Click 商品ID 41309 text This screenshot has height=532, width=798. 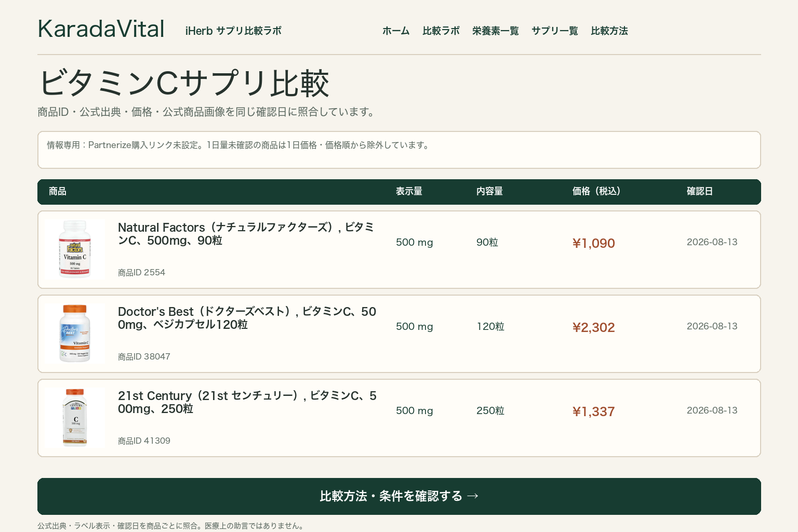(x=144, y=441)
